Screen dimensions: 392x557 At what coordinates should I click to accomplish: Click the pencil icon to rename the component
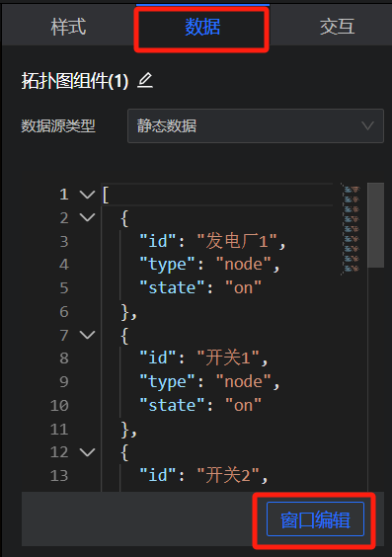(x=145, y=80)
